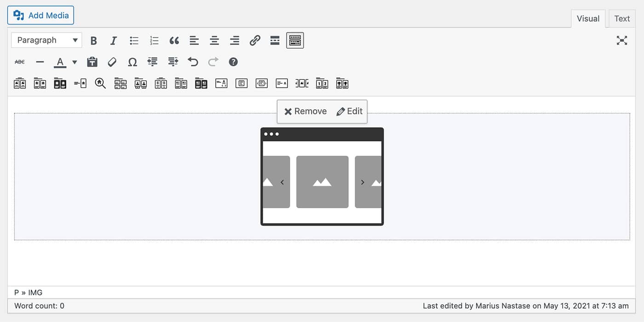Insert special character using Omega icon
The height and width of the screenshot is (322, 644).
(132, 62)
